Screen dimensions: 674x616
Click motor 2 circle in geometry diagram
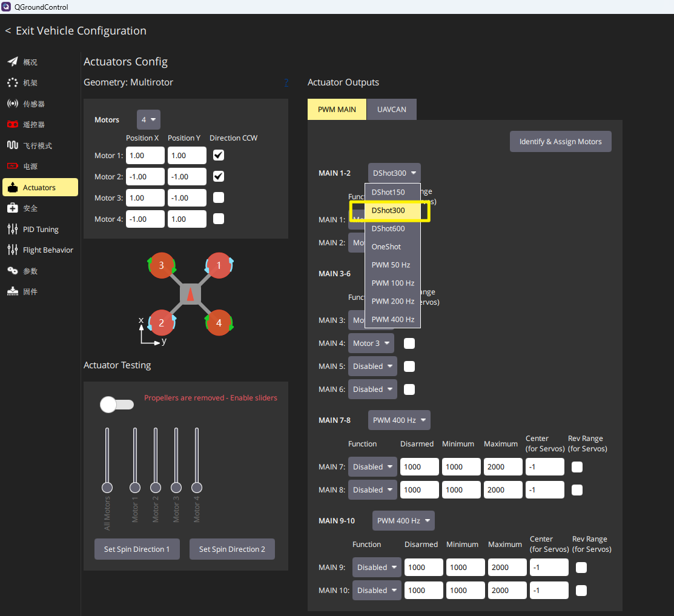click(x=161, y=323)
